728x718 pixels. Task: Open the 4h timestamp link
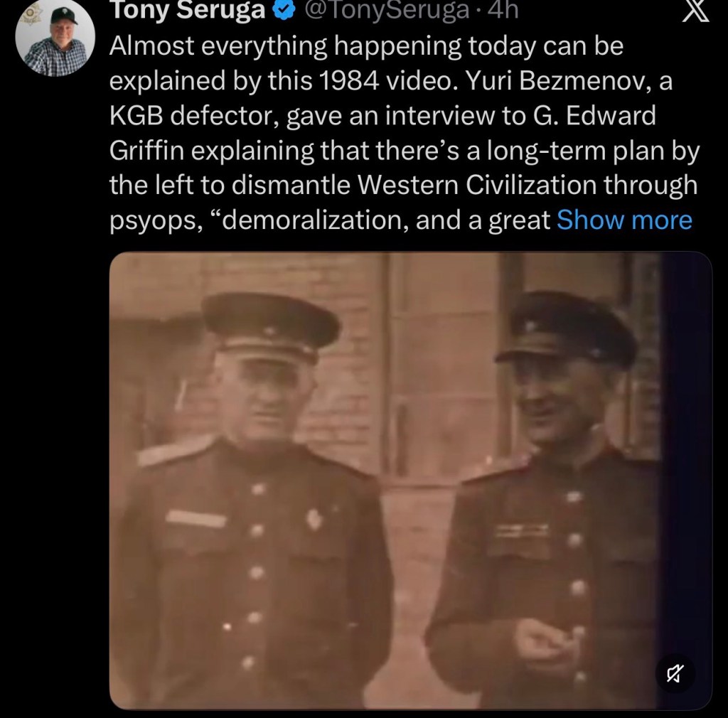tap(503, 10)
